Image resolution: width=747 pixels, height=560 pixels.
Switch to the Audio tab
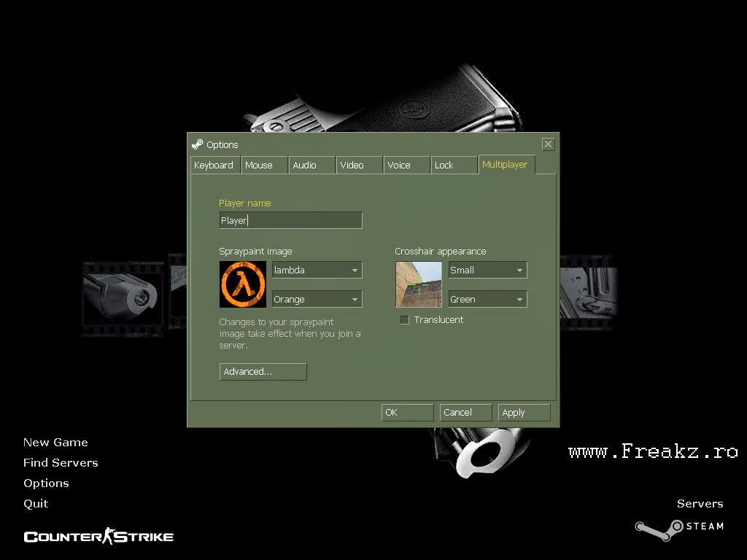[311, 166]
